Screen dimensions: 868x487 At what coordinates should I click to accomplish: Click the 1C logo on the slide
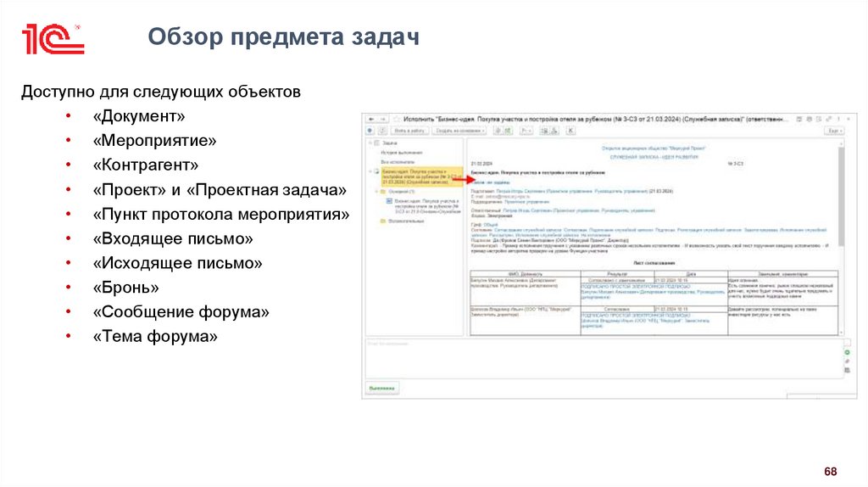click(53, 39)
